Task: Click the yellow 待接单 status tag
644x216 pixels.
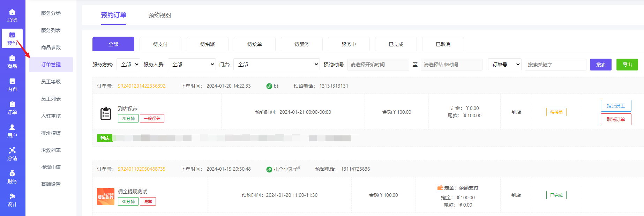Action: 556,112
